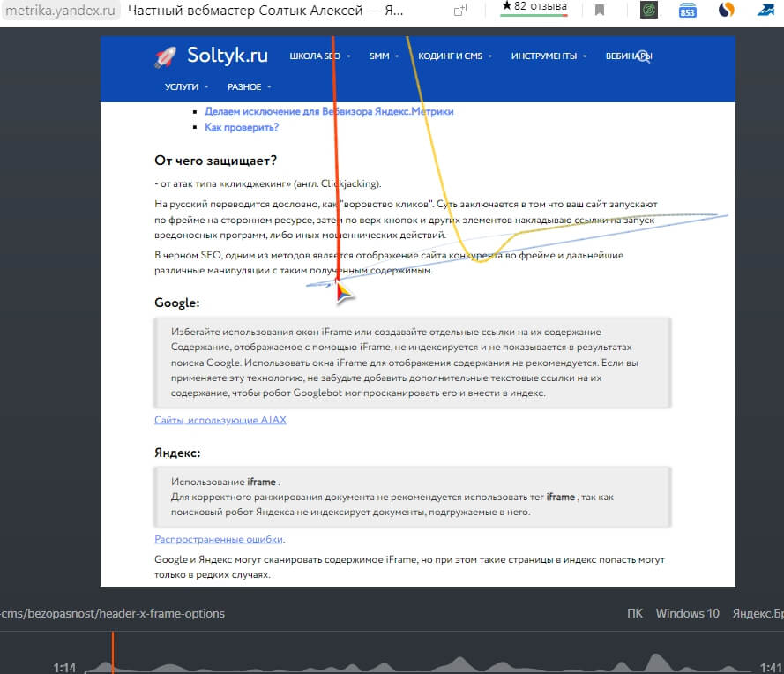Expand the ШКОЛА SEO dropdown menu
The height and width of the screenshot is (674, 784).
[x=320, y=56]
